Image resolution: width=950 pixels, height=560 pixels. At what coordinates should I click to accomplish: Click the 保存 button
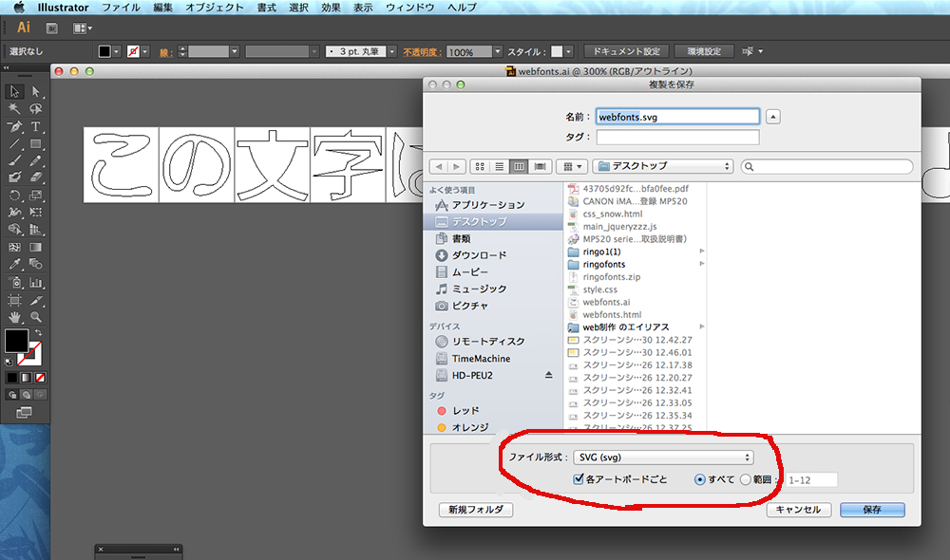871,510
